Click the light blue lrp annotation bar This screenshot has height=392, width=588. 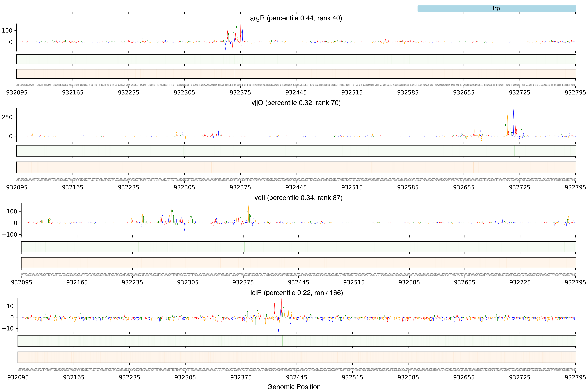coord(496,8)
